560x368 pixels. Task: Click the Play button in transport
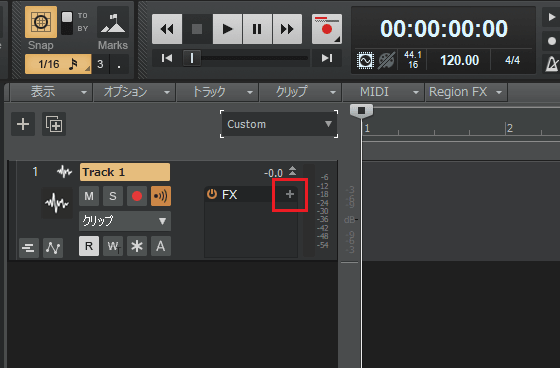tap(228, 29)
